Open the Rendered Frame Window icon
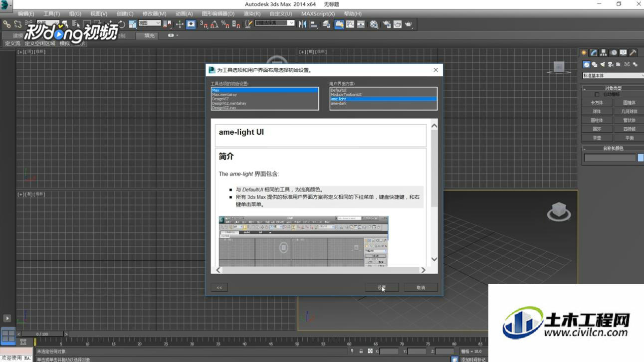The width and height of the screenshot is (644, 362). pos(398,24)
